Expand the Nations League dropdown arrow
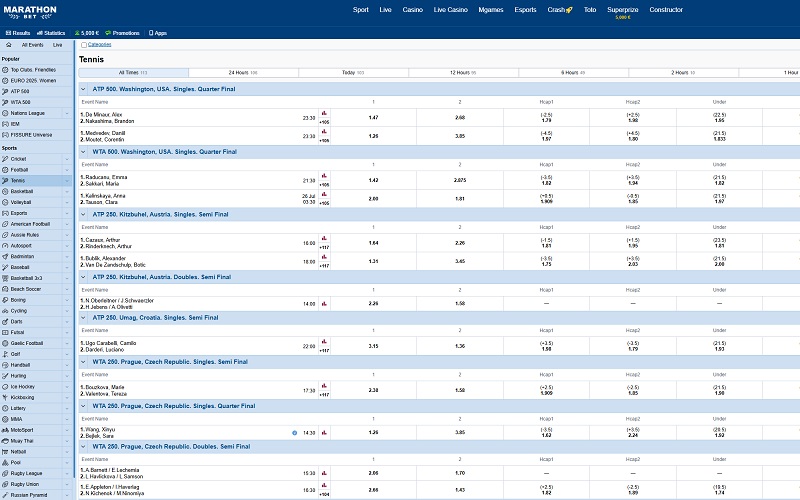This screenshot has height=500, width=800. (66, 113)
